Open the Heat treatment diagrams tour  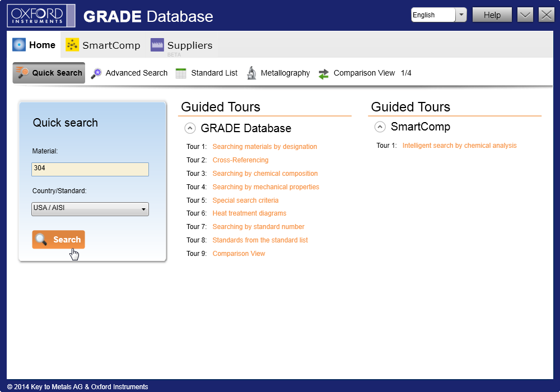pyautogui.click(x=249, y=213)
